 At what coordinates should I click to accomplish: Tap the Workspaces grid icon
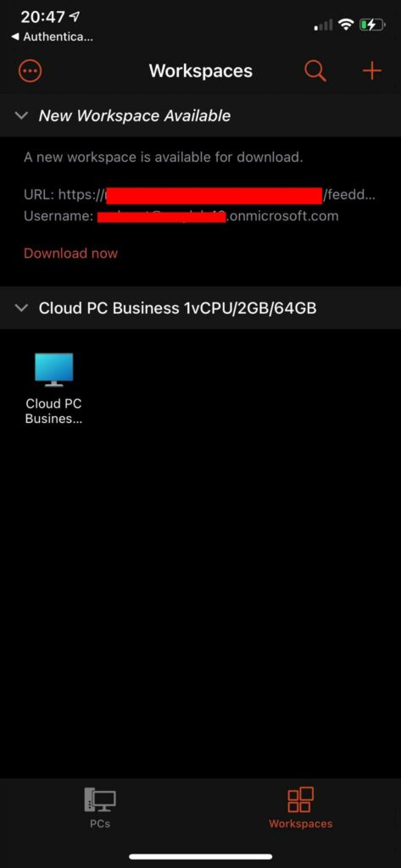click(x=301, y=800)
